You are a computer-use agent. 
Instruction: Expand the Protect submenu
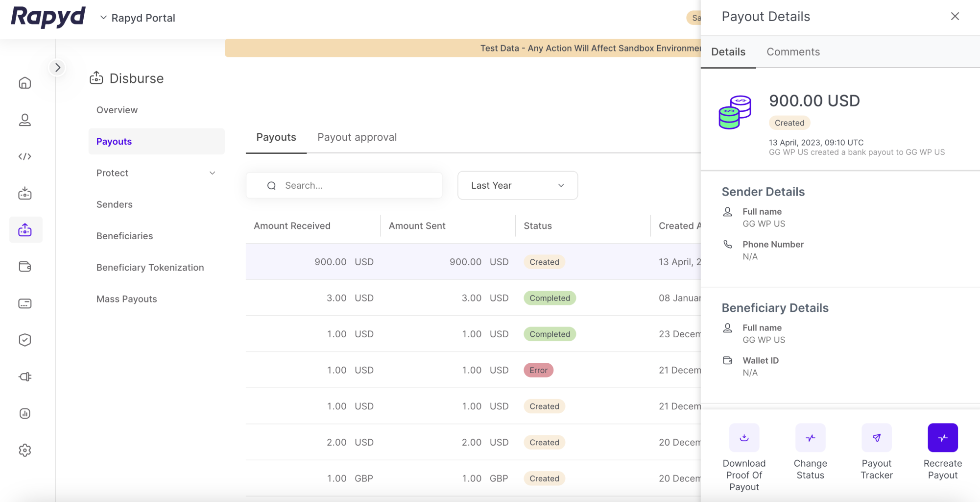coord(212,173)
